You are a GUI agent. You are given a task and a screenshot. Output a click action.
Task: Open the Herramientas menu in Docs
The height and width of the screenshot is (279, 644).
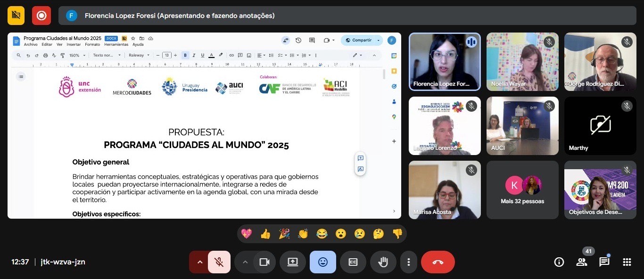click(116, 45)
